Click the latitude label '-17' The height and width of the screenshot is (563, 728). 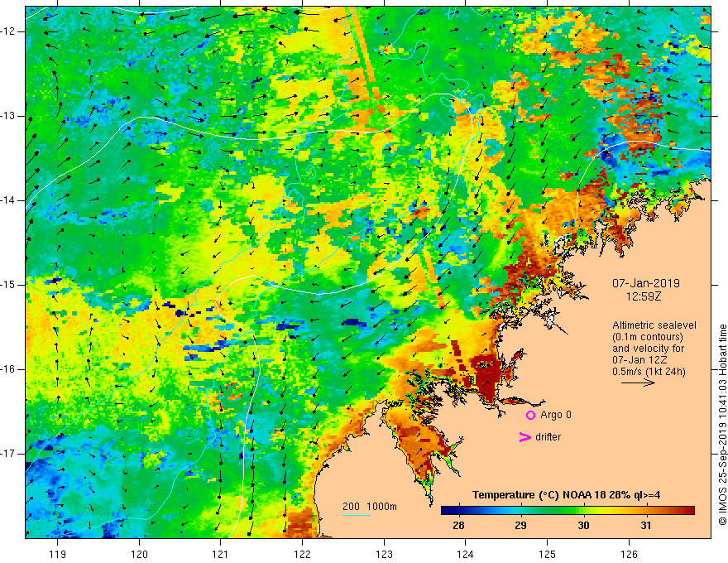[8, 454]
